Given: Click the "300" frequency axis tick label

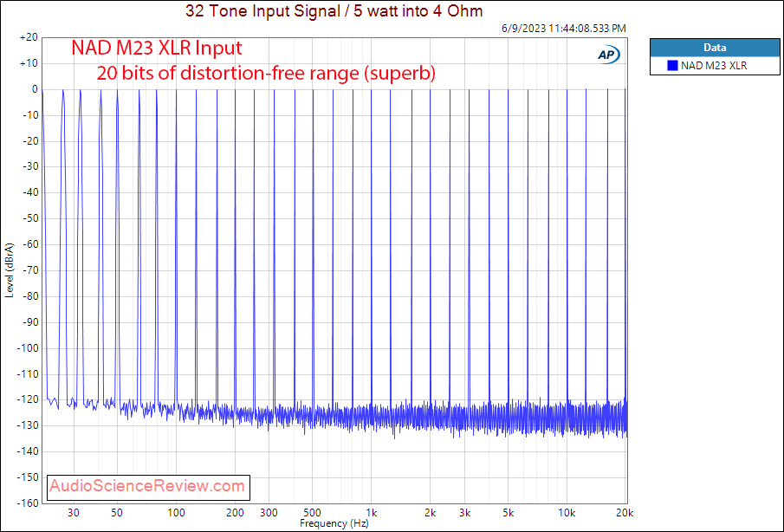Looking at the screenshot, I should click(269, 513).
